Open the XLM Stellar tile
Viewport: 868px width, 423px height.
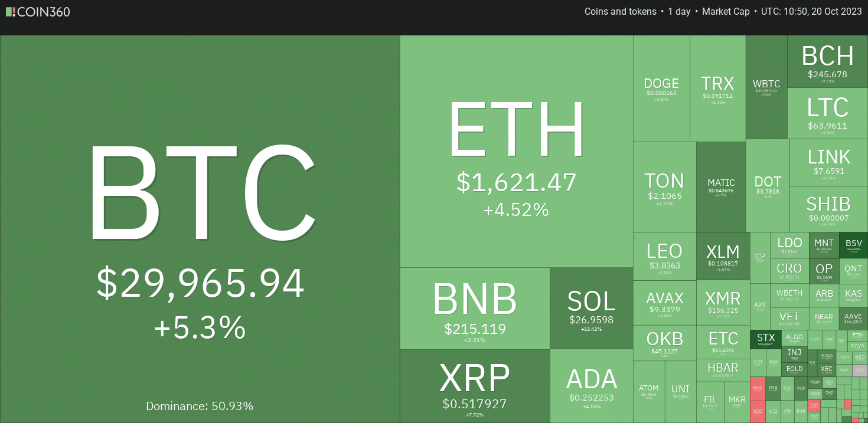pos(723,256)
